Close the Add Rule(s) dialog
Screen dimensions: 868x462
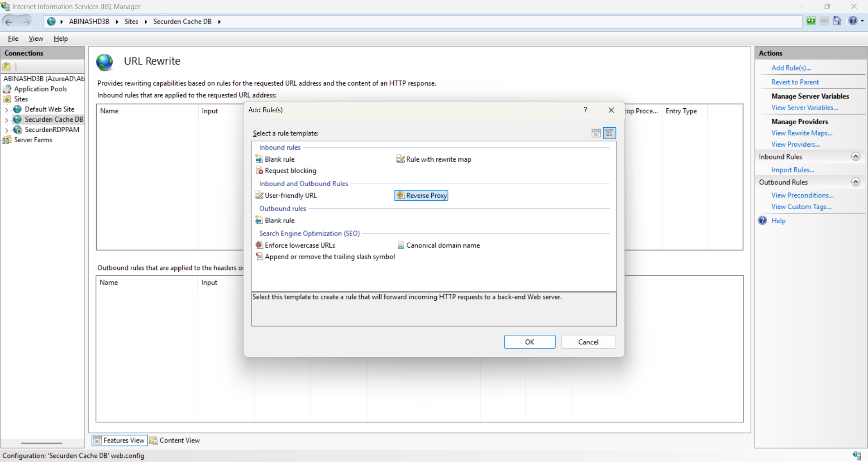pos(611,110)
